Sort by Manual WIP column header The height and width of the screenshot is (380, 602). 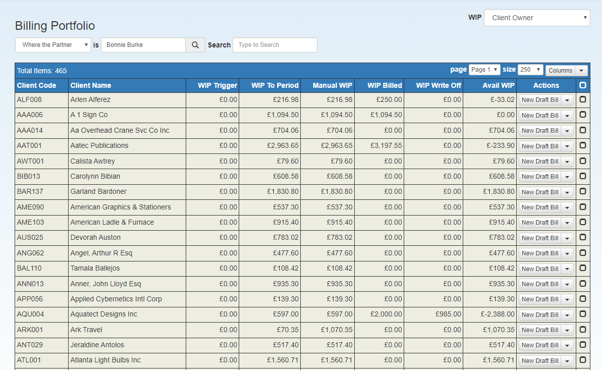(x=332, y=85)
